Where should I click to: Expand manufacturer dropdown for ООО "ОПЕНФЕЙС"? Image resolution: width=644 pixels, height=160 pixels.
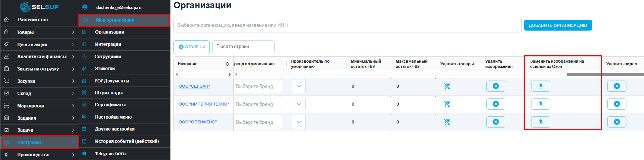coord(299,122)
